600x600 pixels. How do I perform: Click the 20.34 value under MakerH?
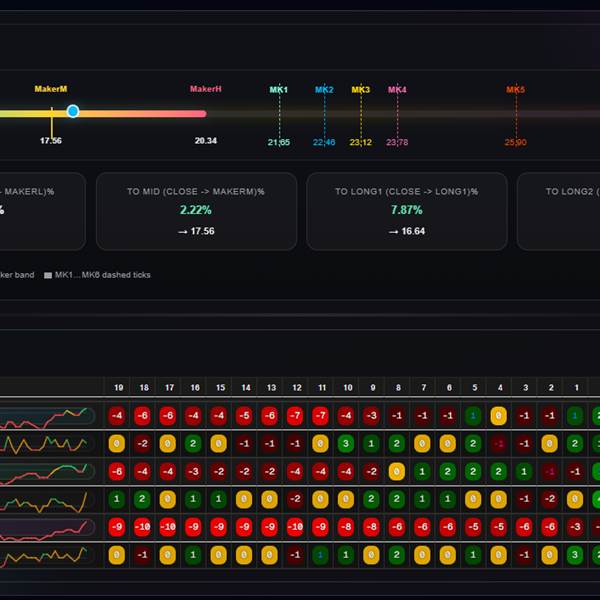(205, 140)
